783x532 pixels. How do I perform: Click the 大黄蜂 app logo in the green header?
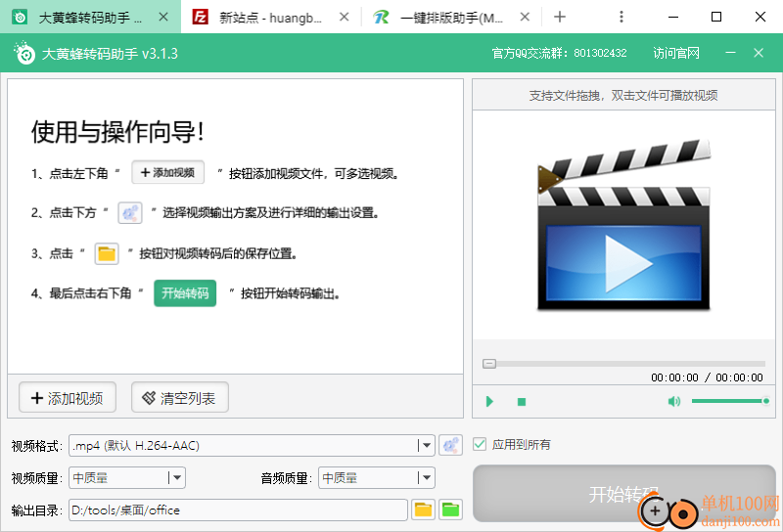click(x=23, y=53)
